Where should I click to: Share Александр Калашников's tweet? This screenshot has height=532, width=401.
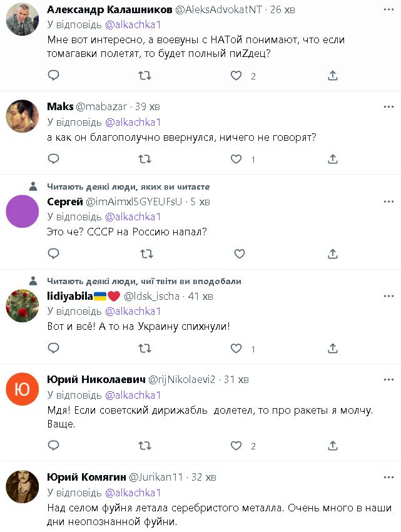click(x=333, y=76)
